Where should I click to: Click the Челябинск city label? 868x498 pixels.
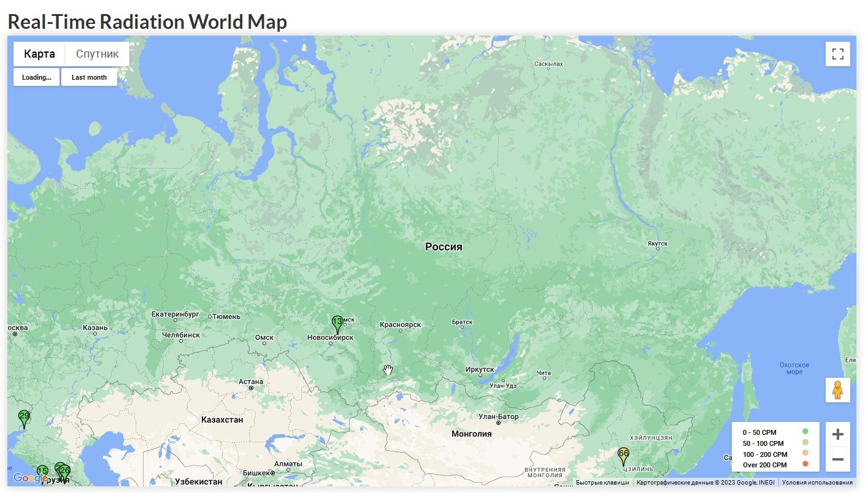coord(181,335)
